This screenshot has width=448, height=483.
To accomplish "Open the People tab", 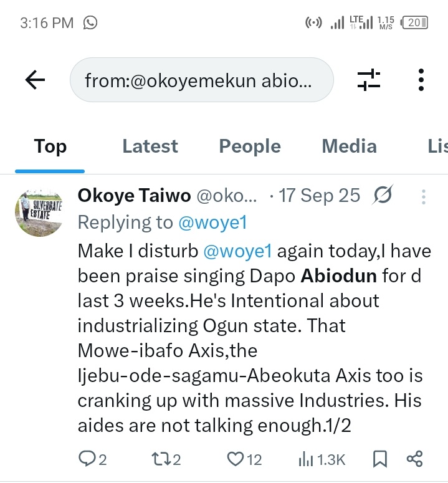I will tap(250, 146).
